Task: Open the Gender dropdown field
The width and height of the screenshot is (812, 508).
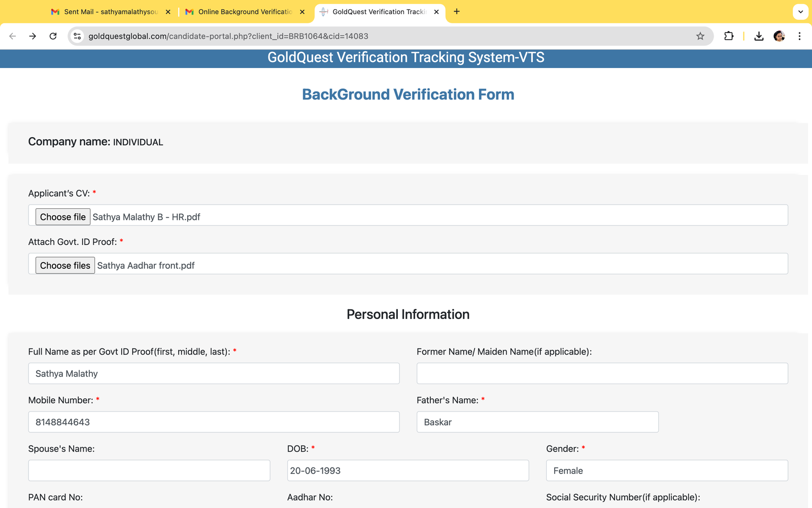Action: 666,470
